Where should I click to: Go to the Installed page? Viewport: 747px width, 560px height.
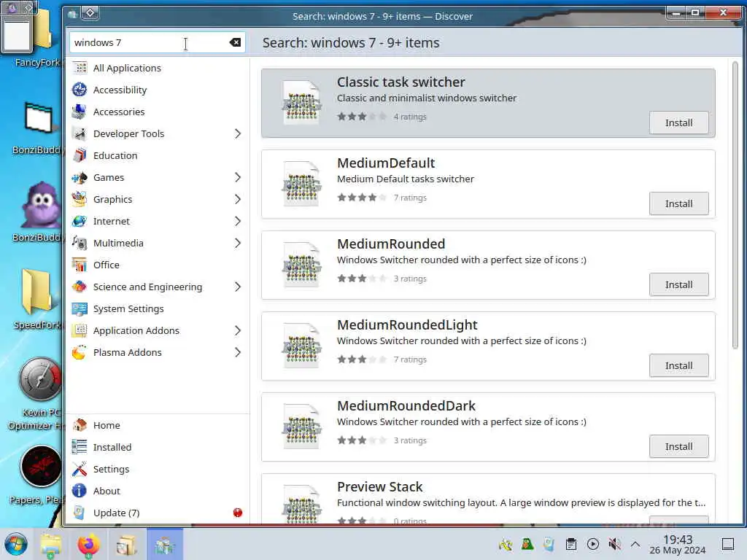[x=158, y=447]
